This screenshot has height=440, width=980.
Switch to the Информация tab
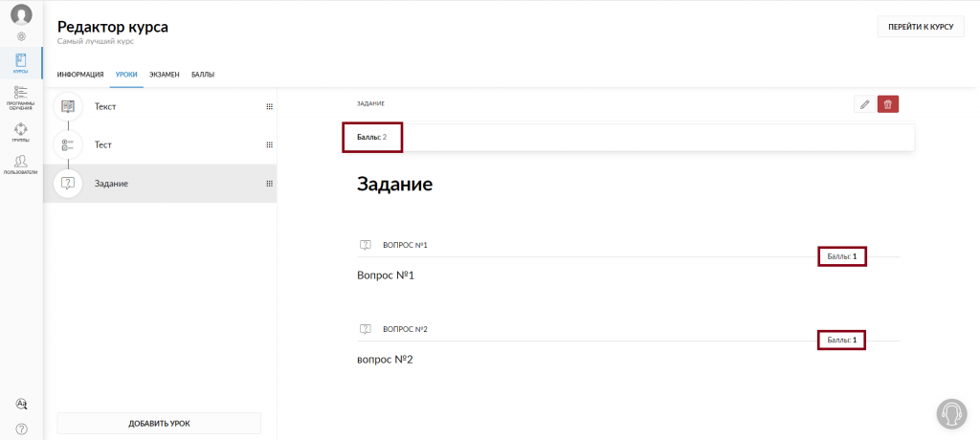coord(80,75)
